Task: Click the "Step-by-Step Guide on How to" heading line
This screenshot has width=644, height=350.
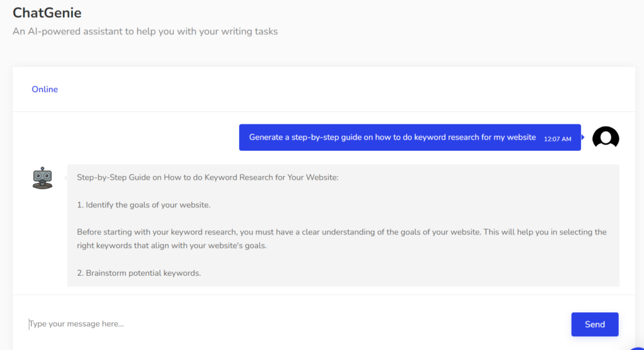Action: [x=208, y=178]
